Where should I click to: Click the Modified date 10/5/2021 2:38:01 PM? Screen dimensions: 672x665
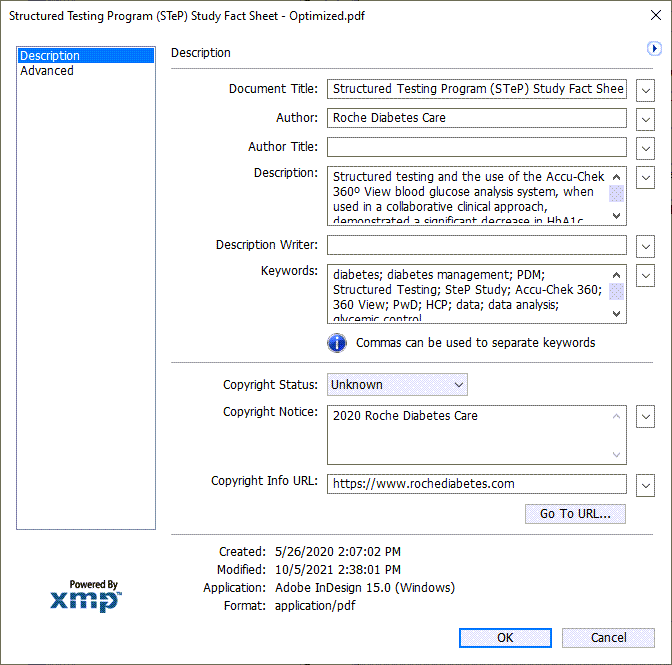pos(338,569)
